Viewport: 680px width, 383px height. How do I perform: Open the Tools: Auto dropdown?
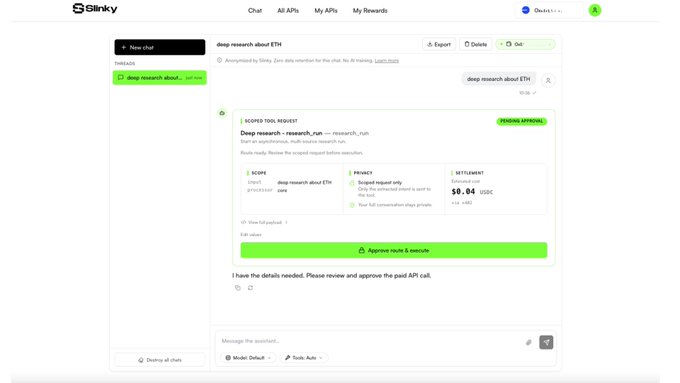(x=304, y=358)
